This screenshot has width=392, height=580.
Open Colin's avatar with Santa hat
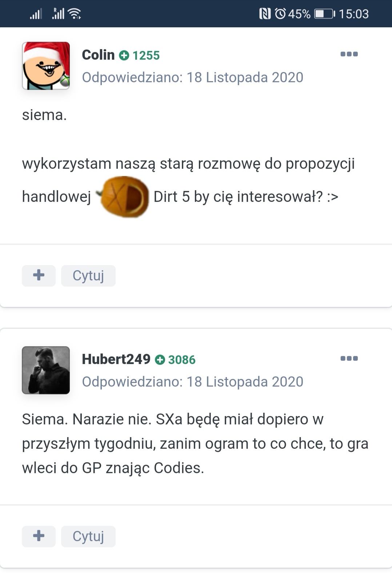tap(46, 66)
